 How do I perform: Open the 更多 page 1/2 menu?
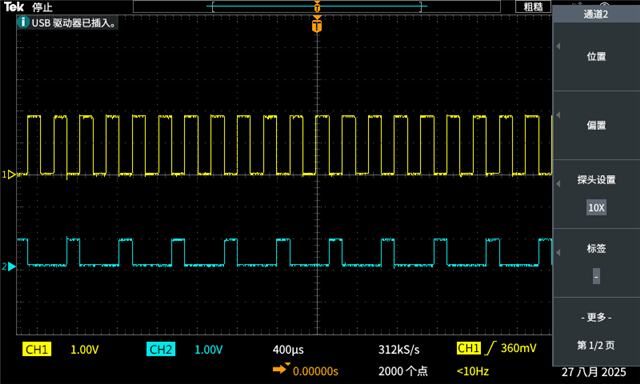[596, 331]
